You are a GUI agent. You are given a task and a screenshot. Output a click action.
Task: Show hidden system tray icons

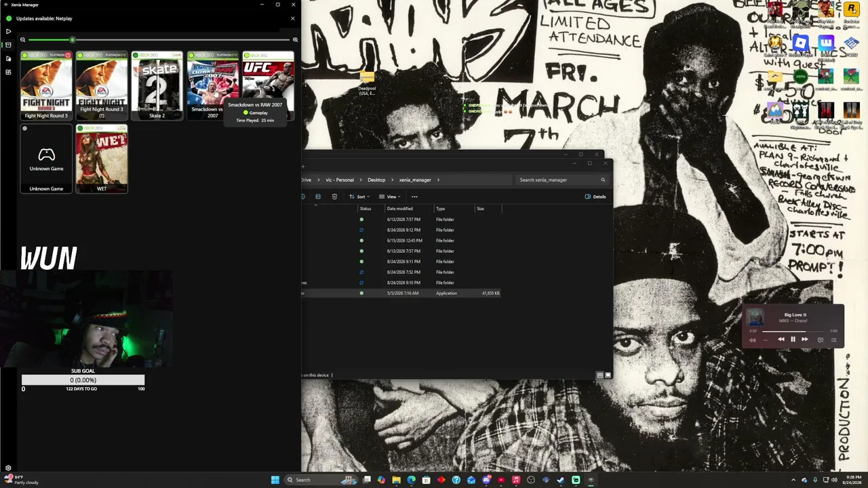point(794,480)
